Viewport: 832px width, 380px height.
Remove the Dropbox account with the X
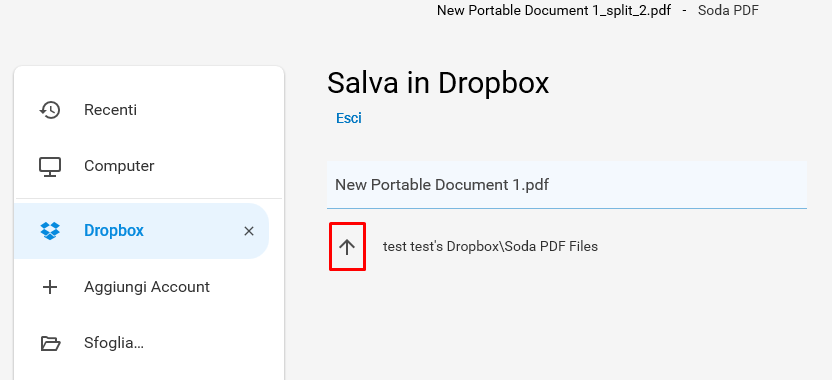(x=249, y=231)
